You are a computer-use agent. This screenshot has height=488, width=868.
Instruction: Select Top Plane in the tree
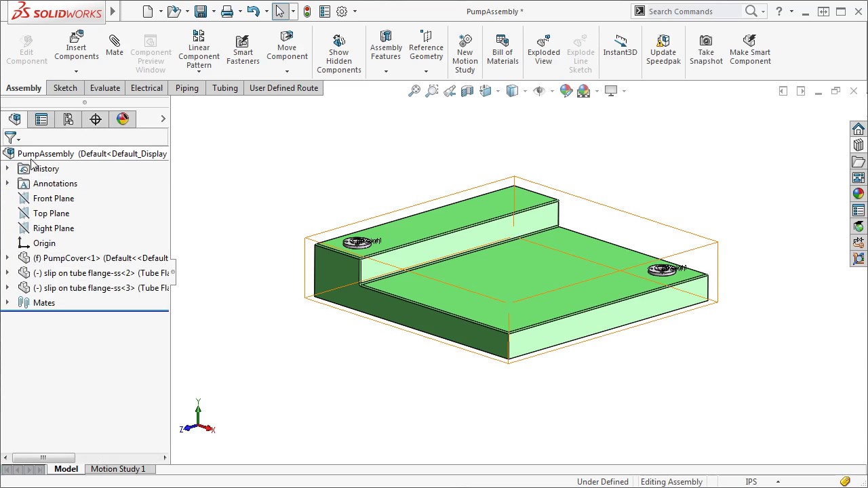(51, 213)
